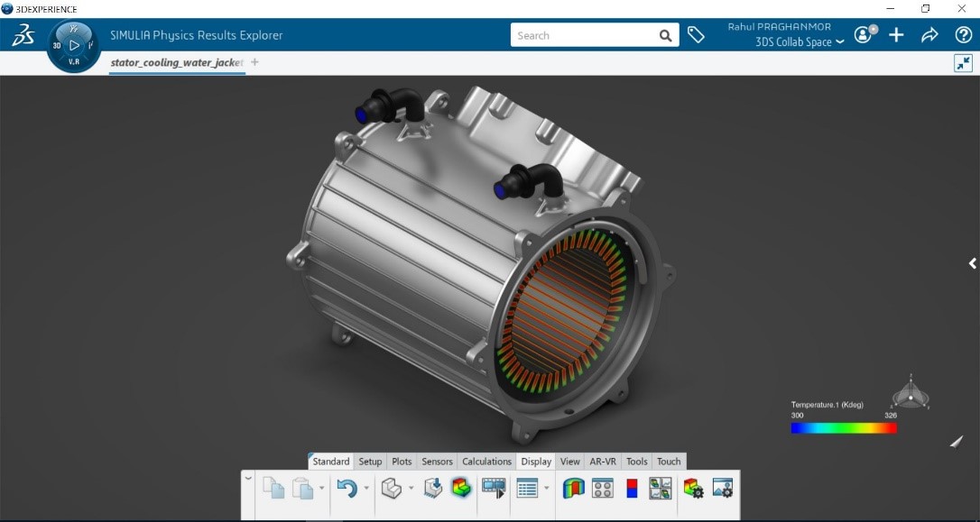Open the cut section view icon
The image size is (980, 522).
coord(572,488)
